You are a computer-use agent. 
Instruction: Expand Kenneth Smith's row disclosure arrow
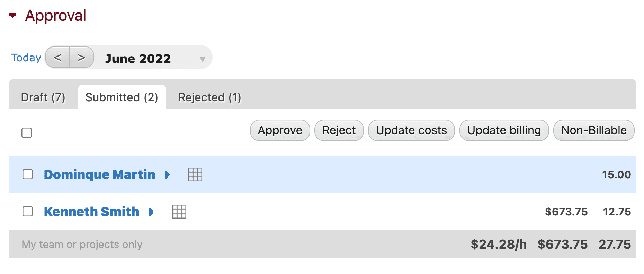click(151, 212)
